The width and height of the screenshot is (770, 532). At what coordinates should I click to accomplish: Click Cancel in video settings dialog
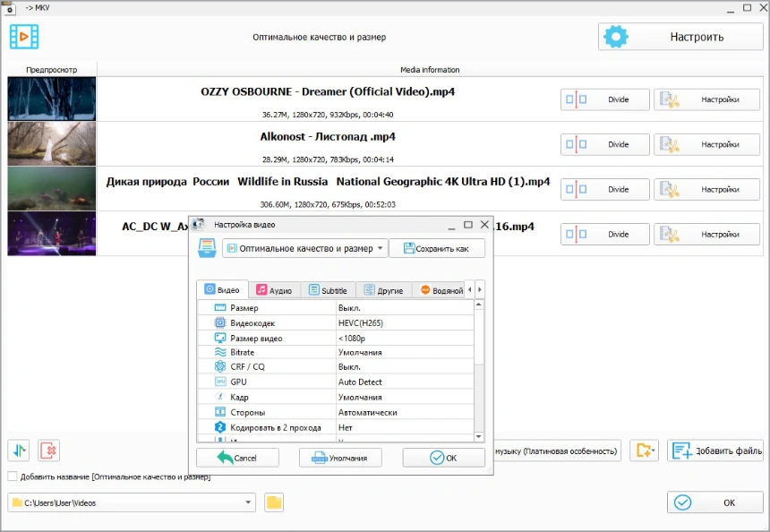point(237,458)
